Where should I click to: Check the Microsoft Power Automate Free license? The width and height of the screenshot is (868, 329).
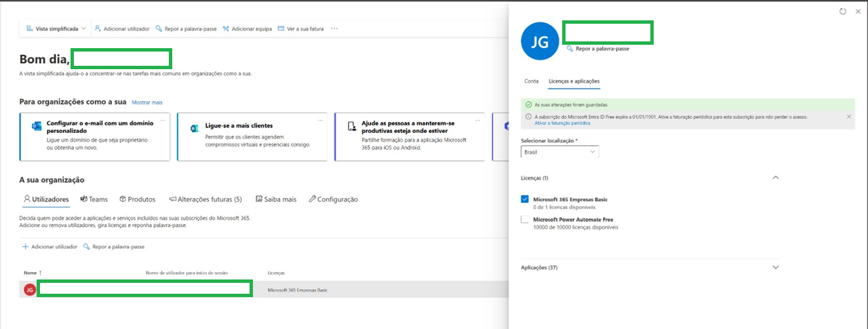click(525, 220)
